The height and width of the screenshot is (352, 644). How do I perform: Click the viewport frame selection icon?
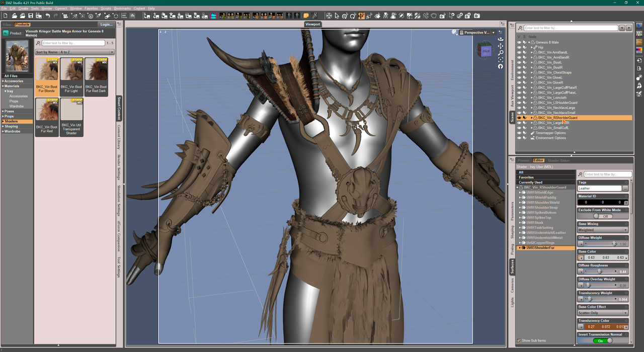(x=501, y=60)
